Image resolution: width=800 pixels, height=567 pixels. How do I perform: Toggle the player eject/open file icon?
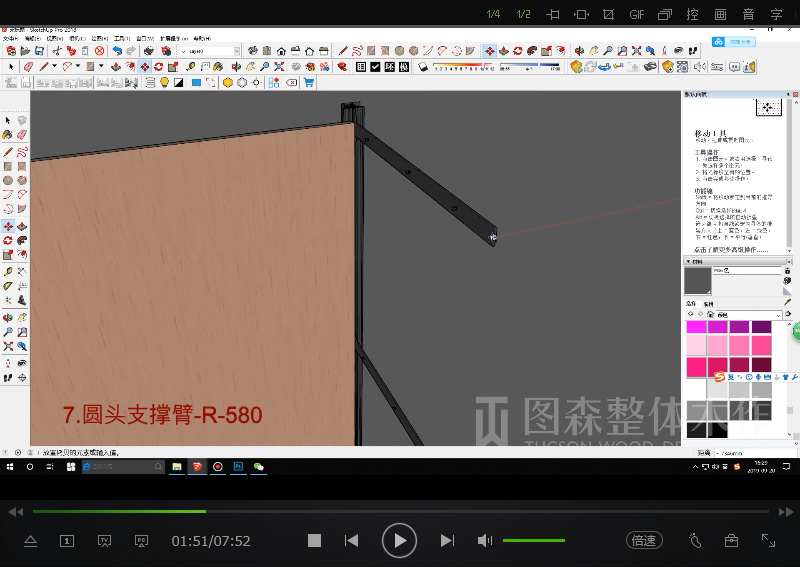(30, 540)
